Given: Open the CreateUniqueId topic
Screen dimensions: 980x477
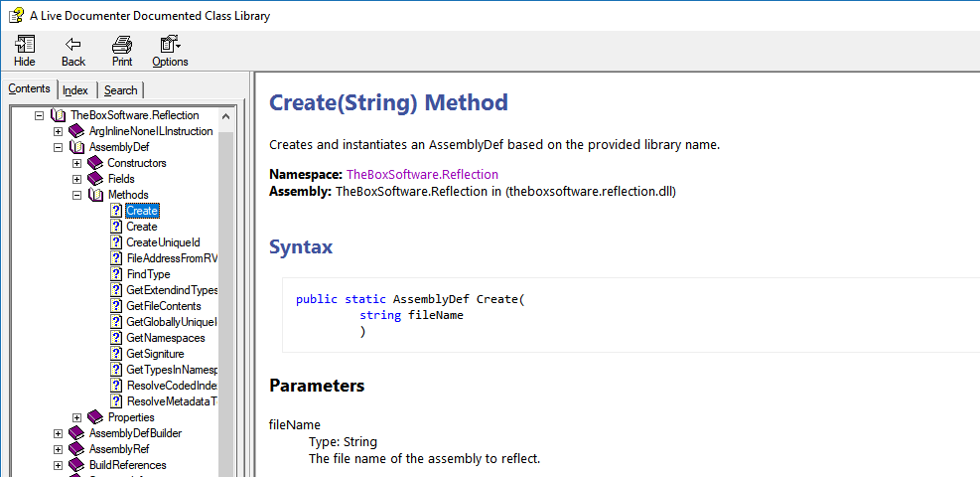Looking at the screenshot, I should pyautogui.click(x=163, y=242).
